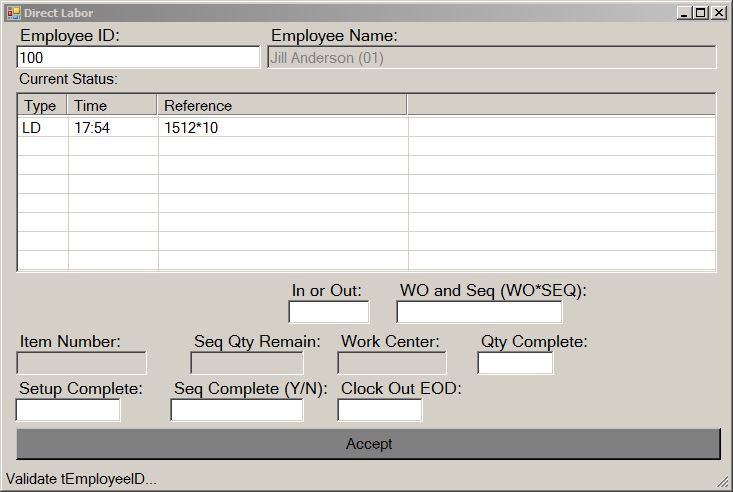Screen dimensions: 733x492
Task: Sort by the Time column header
Action: pos(112,105)
